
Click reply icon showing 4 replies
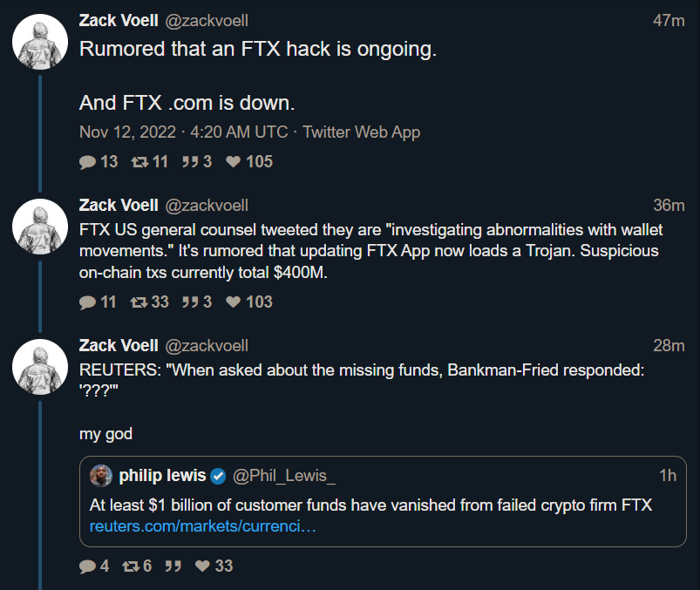pyautogui.click(x=87, y=566)
